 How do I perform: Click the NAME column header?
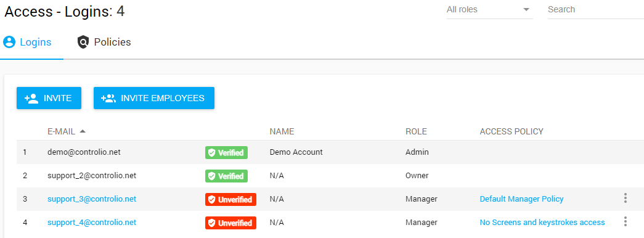click(x=282, y=131)
